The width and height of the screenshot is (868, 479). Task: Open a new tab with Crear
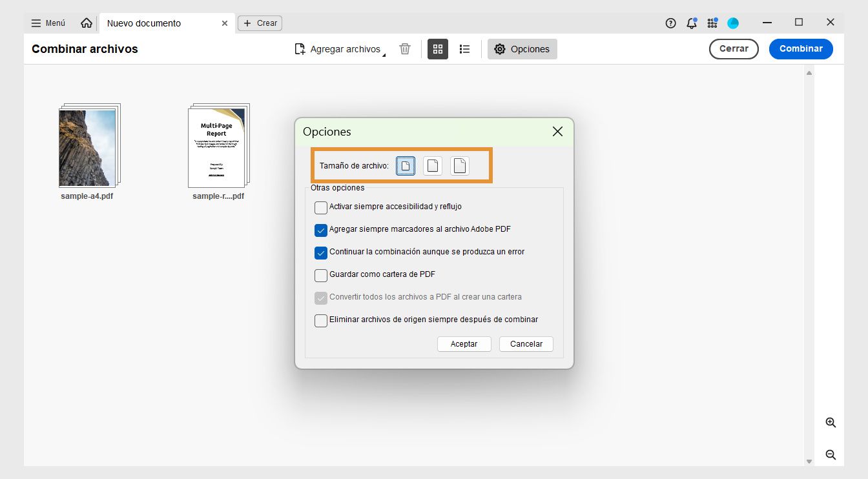click(x=260, y=23)
